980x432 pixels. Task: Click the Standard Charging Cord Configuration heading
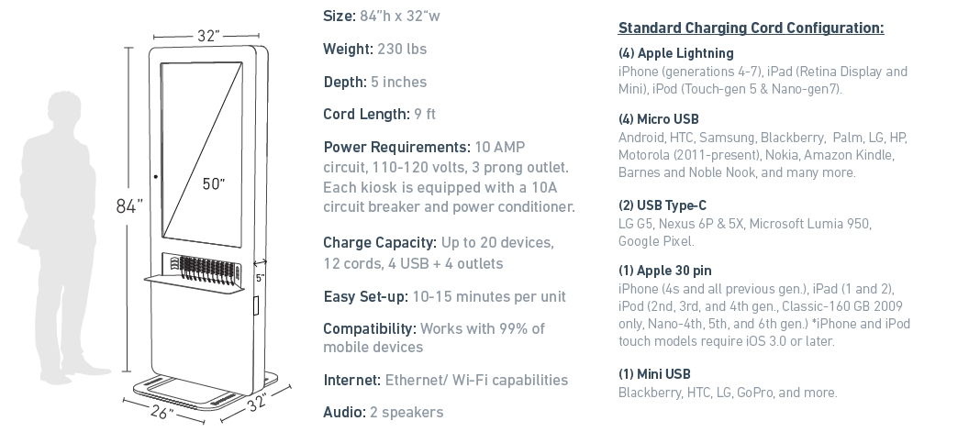751,28
